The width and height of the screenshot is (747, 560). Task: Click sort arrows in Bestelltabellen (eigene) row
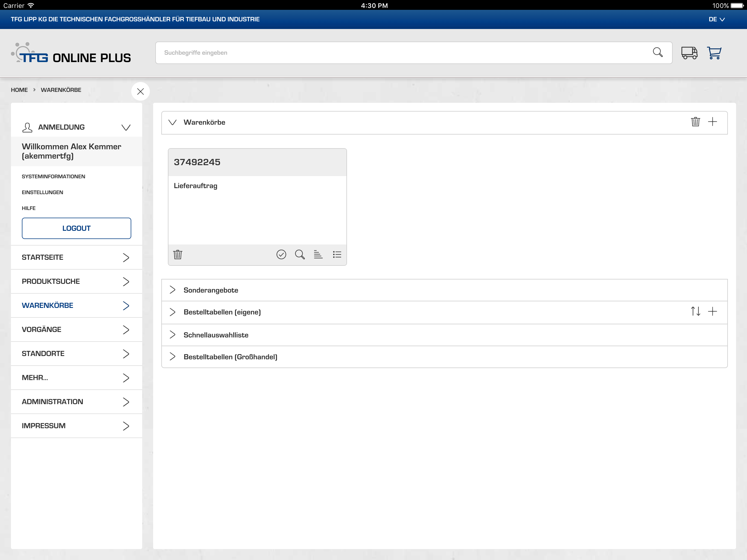click(695, 311)
